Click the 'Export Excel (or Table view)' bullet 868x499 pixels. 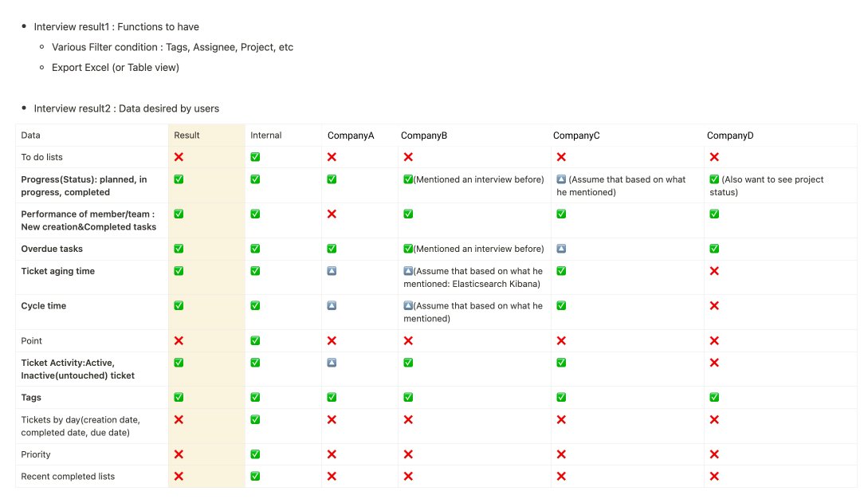point(116,68)
